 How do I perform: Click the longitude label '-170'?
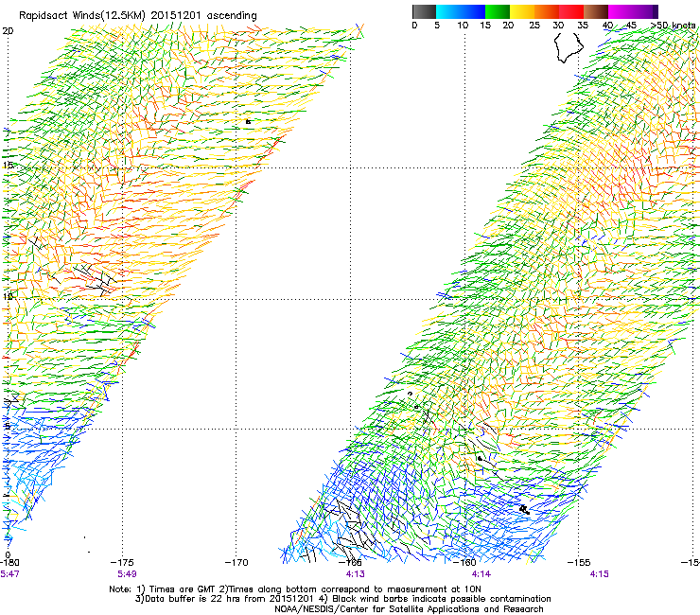236,563
